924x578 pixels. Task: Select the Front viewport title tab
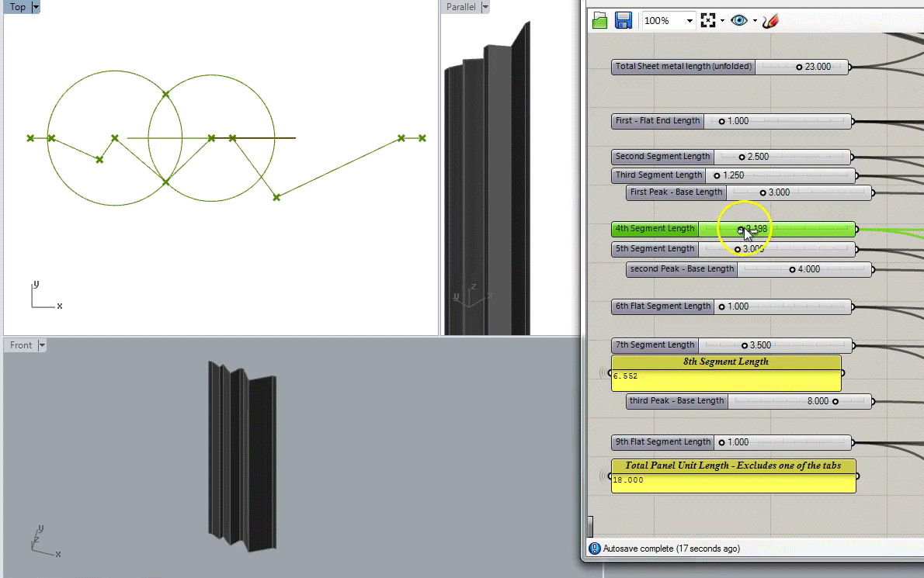[21, 345]
